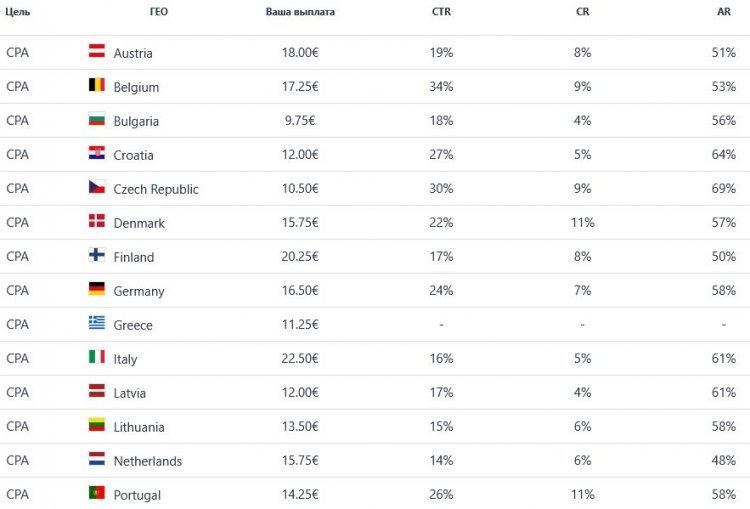Click the Austria flag icon
The image size is (750, 509).
click(97, 51)
